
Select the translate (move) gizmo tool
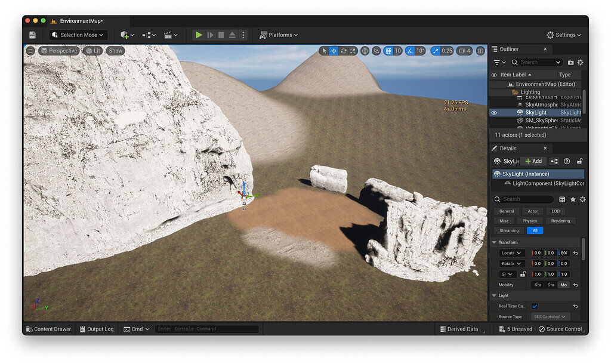pos(334,51)
